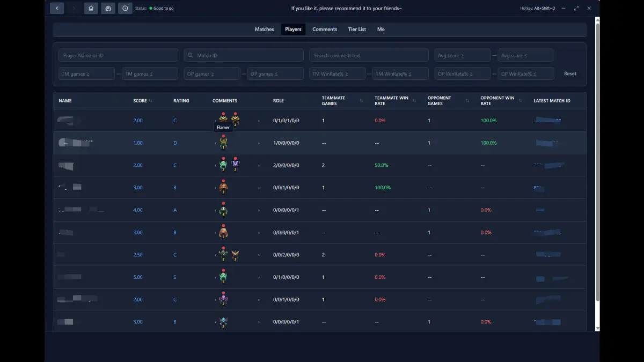The height and width of the screenshot is (362, 644).
Task: Click hero comment icon in D-rated row
Action: click(223, 142)
